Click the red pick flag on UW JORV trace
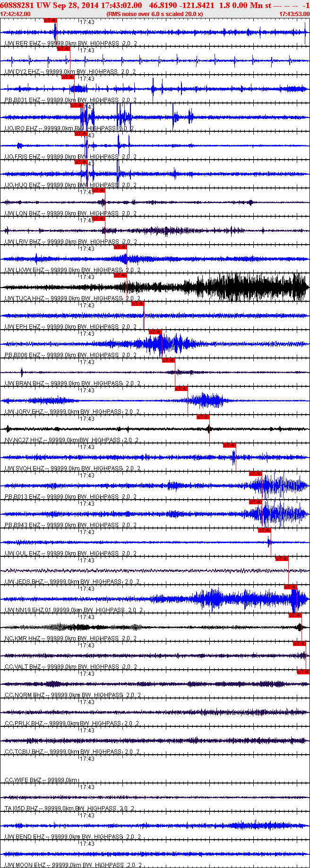The width and height of the screenshot is (310, 868). (181, 389)
